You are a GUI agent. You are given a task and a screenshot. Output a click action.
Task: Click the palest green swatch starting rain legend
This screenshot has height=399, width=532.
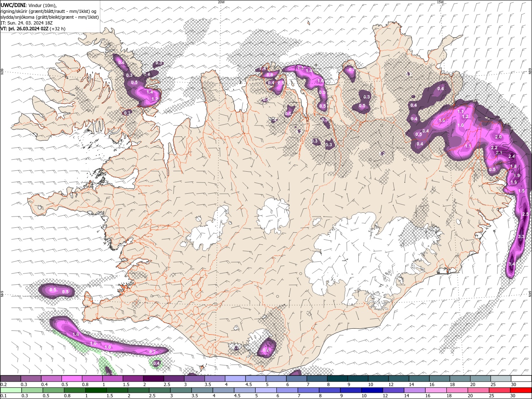10,390
